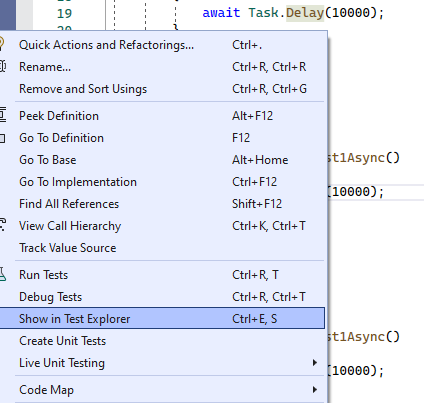Screen dimensions: 424x403
Task: Select Remove and Sort Usings
Action: point(162,89)
